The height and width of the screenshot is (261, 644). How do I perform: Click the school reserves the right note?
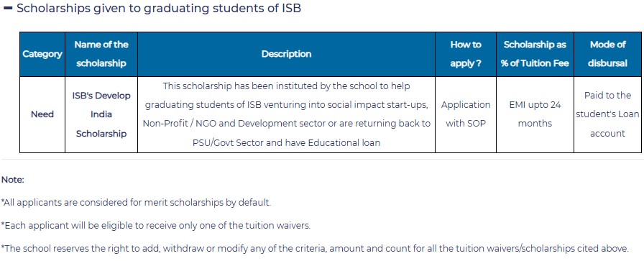click(x=315, y=249)
